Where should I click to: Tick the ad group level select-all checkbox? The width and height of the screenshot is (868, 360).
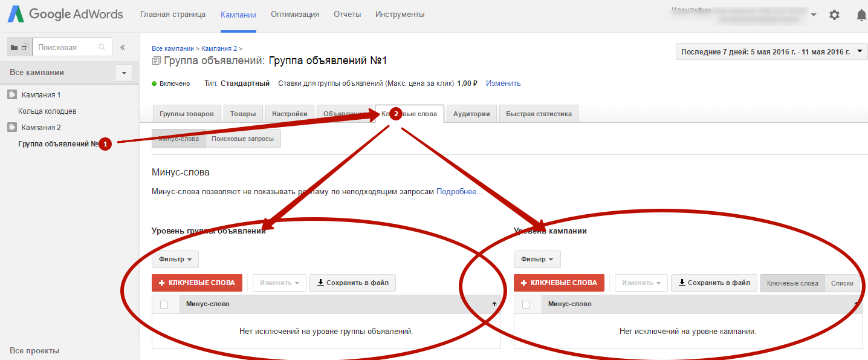click(164, 304)
